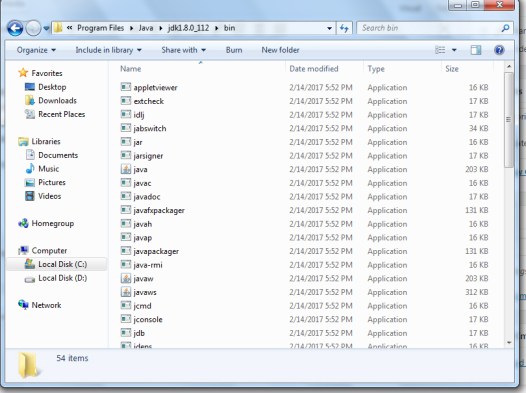This screenshot has width=526, height=393.
Task: Click the Forward navigation arrow button
Action: (x=33, y=28)
